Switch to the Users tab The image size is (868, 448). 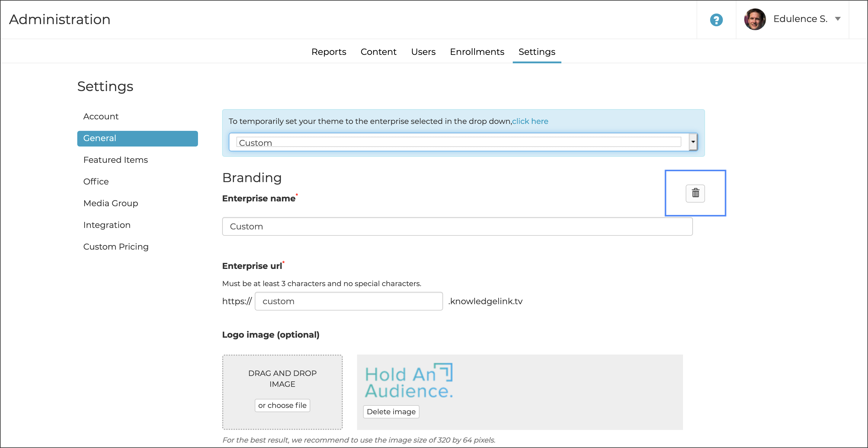(x=423, y=52)
